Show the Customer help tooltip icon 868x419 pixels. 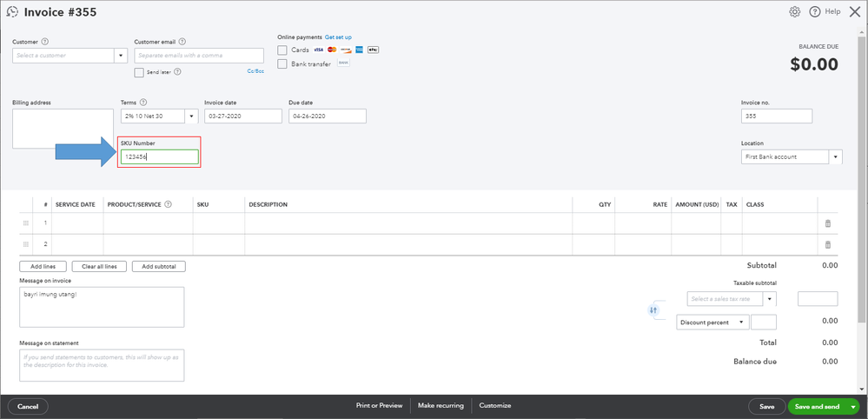coord(45,42)
